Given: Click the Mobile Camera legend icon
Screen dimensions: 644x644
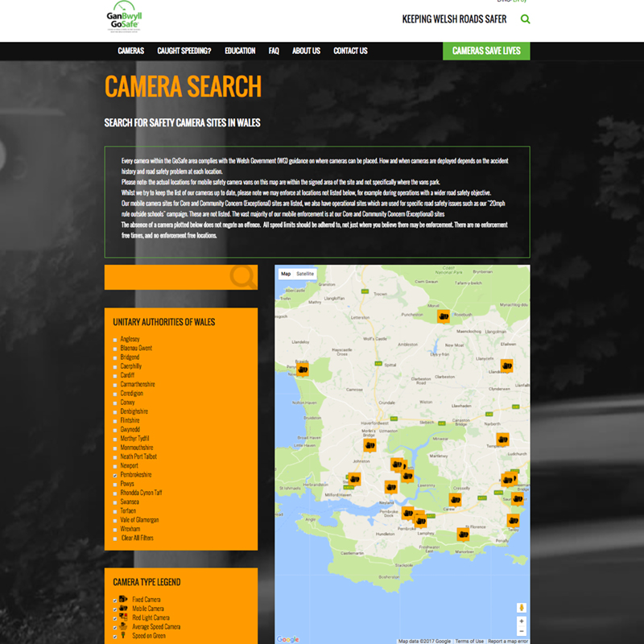Looking at the screenshot, I should pos(123,609).
